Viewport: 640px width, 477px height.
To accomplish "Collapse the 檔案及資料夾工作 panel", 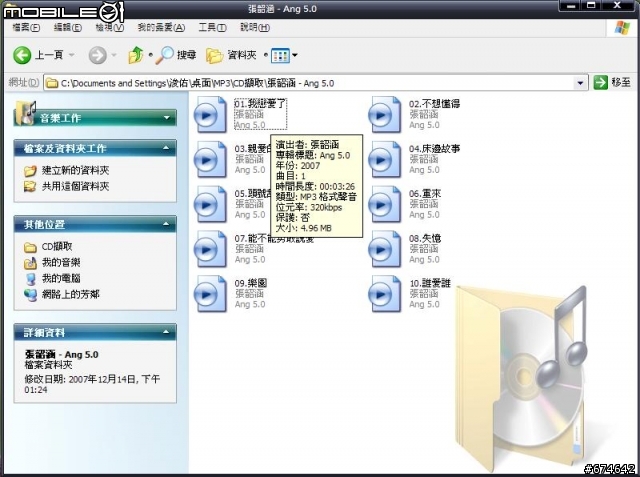I will [166, 148].
